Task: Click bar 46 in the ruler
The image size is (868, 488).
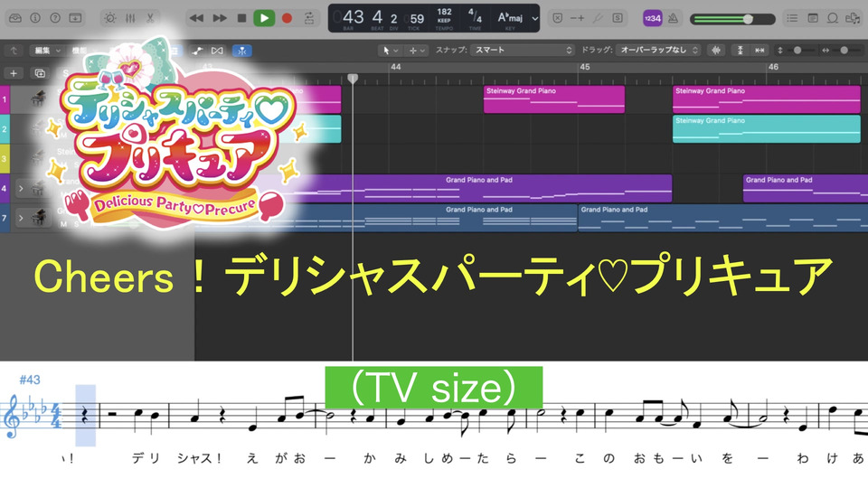Action: click(x=773, y=67)
